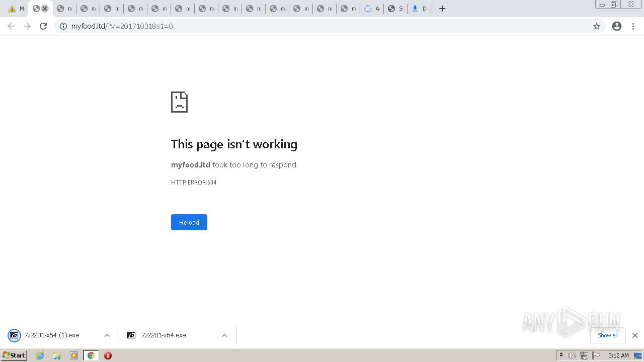The width and height of the screenshot is (644, 362).
Task: Click the blue Reload button
Action: [189, 222]
